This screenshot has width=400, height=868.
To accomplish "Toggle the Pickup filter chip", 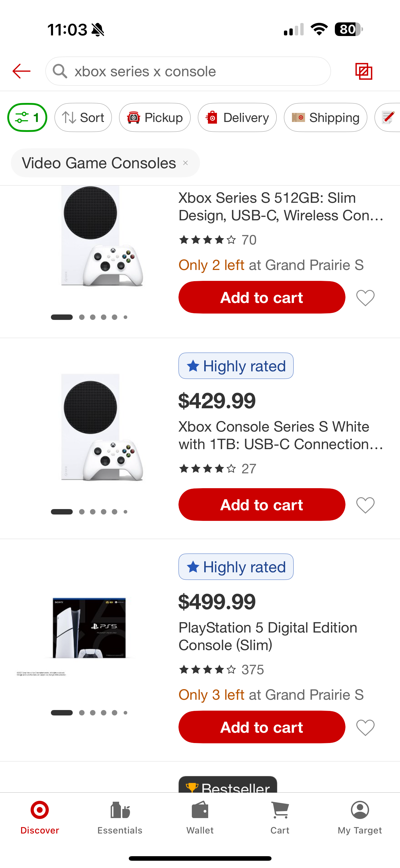I will [155, 118].
